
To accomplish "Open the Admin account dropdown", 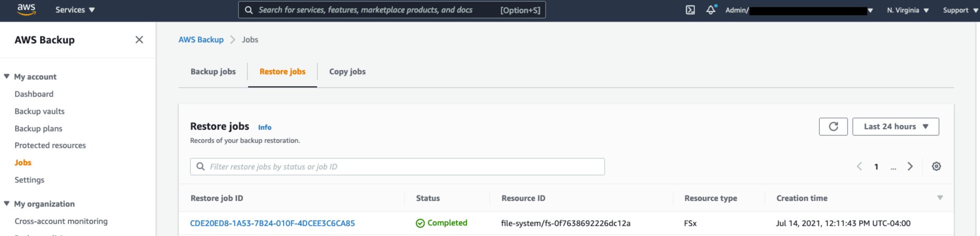I will (799, 10).
